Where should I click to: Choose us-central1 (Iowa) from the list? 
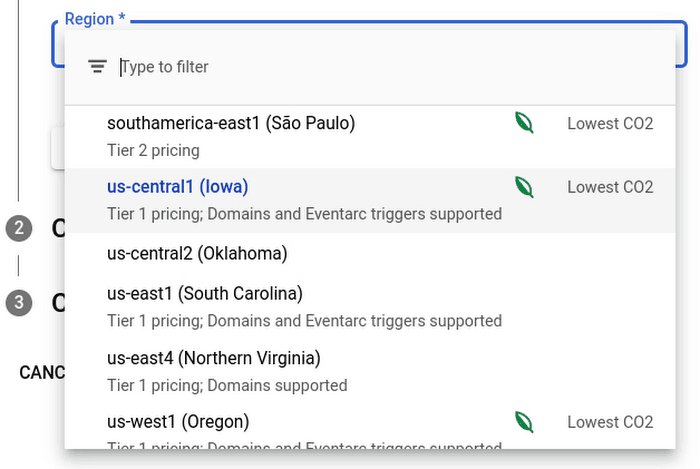[x=178, y=186]
